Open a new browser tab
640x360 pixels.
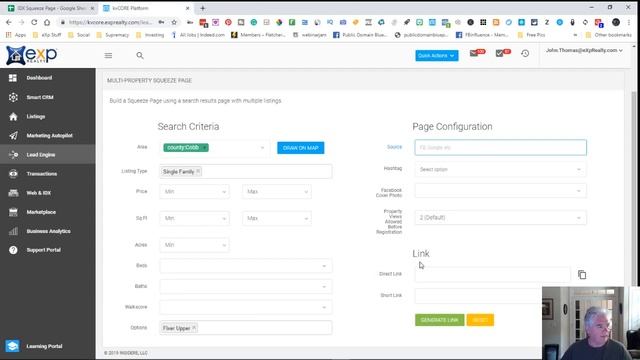(202, 8)
